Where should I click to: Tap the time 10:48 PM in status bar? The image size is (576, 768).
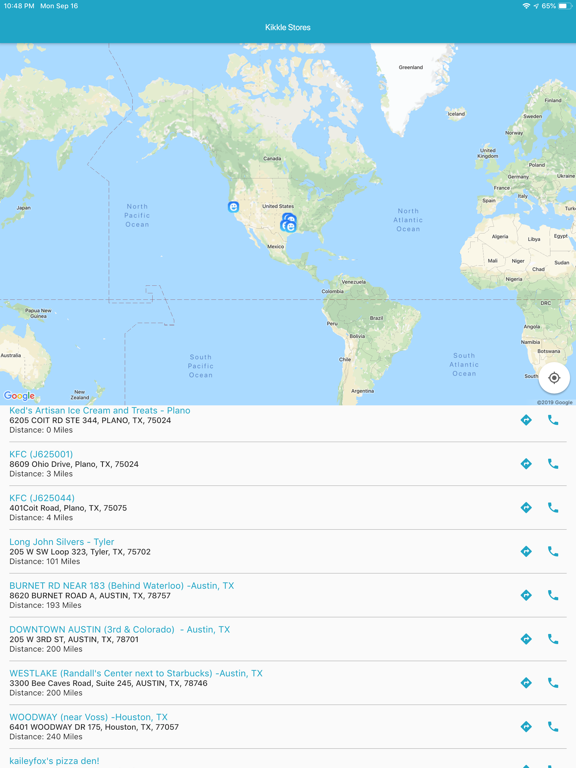pyautogui.click(x=19, y=6)
